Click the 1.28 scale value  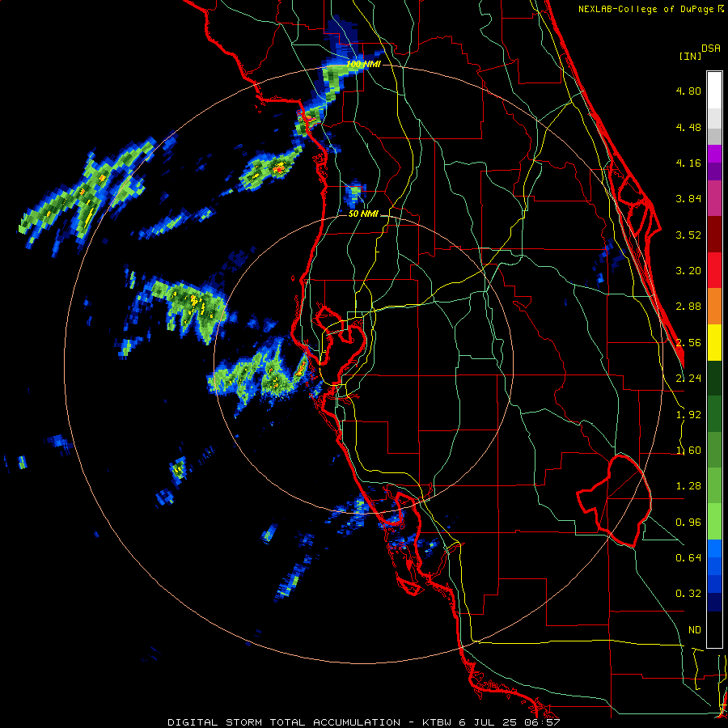tap(688, 486)
